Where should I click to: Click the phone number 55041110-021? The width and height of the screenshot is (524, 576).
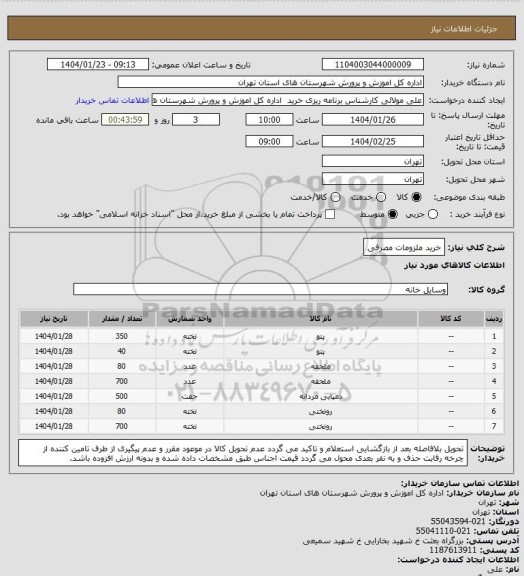coord(443,531)
